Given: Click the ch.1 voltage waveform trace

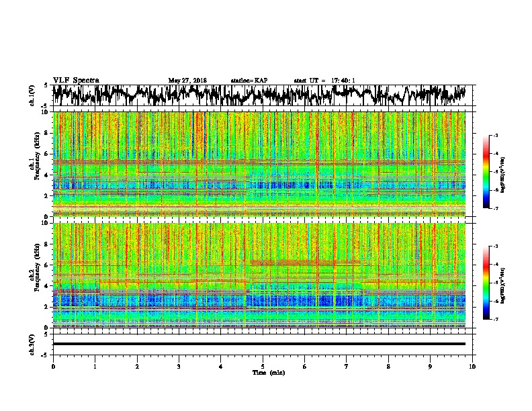Looking at the screenshot, I should pos(259,95).
